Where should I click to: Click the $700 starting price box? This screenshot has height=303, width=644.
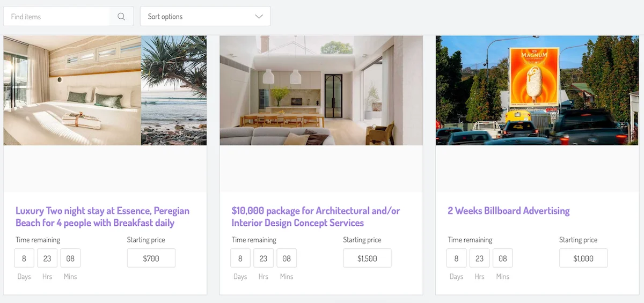click(x=151, y=258)
